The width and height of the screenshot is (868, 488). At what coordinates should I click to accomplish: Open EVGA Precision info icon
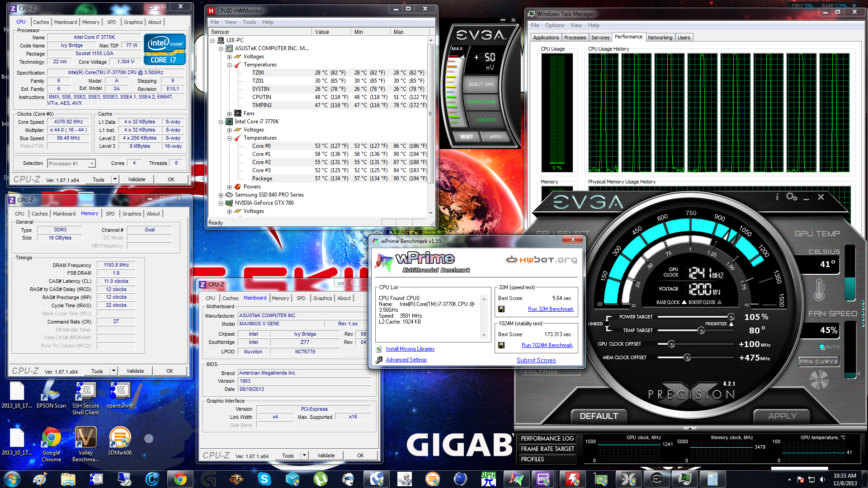pos(777,197)
